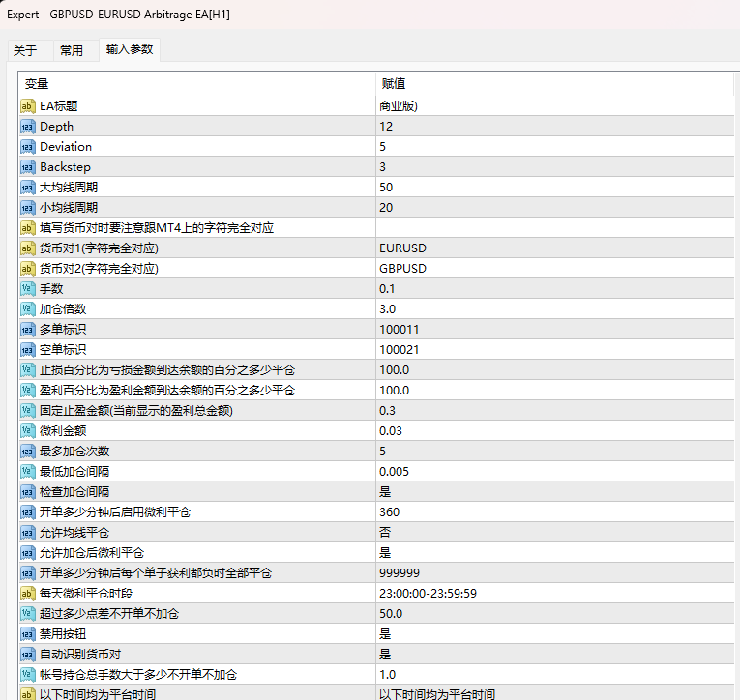Click the double icon beside 帐号持仓总手数
Image resolution: width=740 pixels, height=700 pixels.
[28, 674]
